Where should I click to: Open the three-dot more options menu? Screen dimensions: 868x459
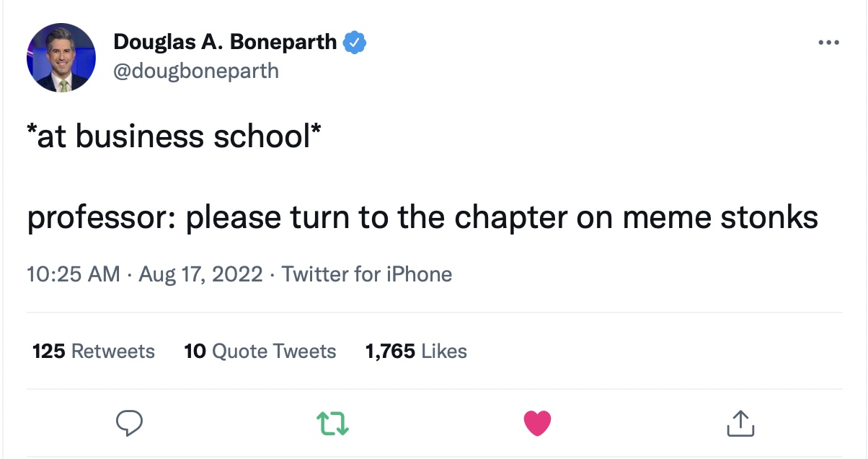829,43
